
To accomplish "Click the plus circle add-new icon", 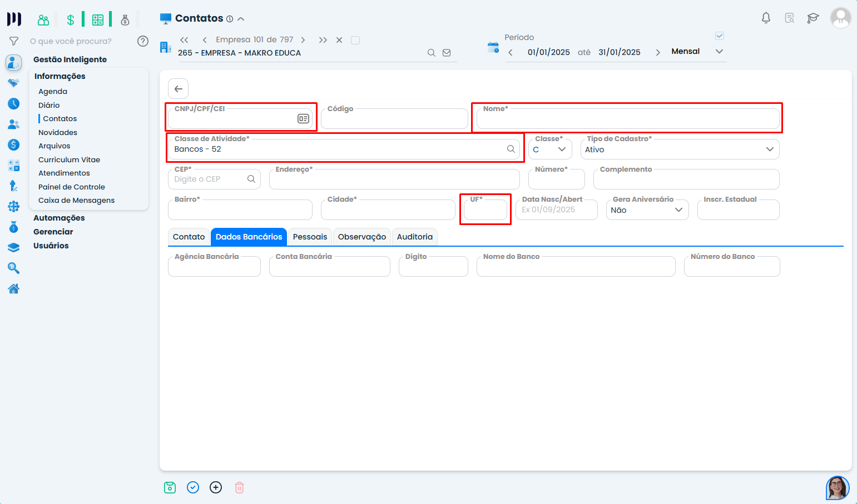I will pyautogui.click(x=216, y=487).
